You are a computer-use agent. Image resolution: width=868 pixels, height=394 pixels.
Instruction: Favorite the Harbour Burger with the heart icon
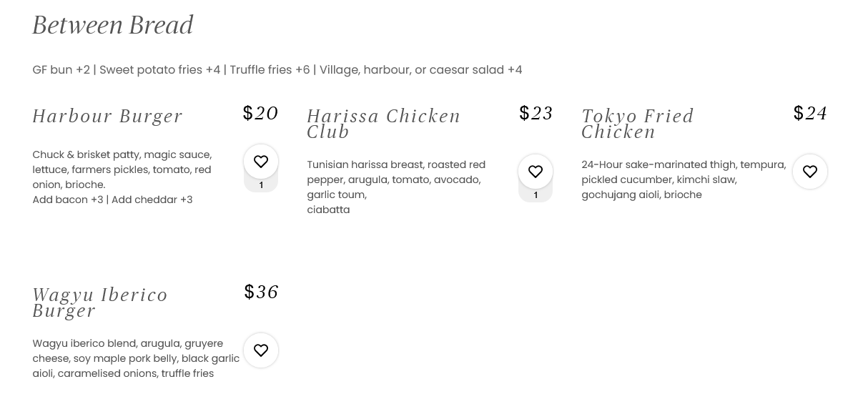tap(261, 162)
